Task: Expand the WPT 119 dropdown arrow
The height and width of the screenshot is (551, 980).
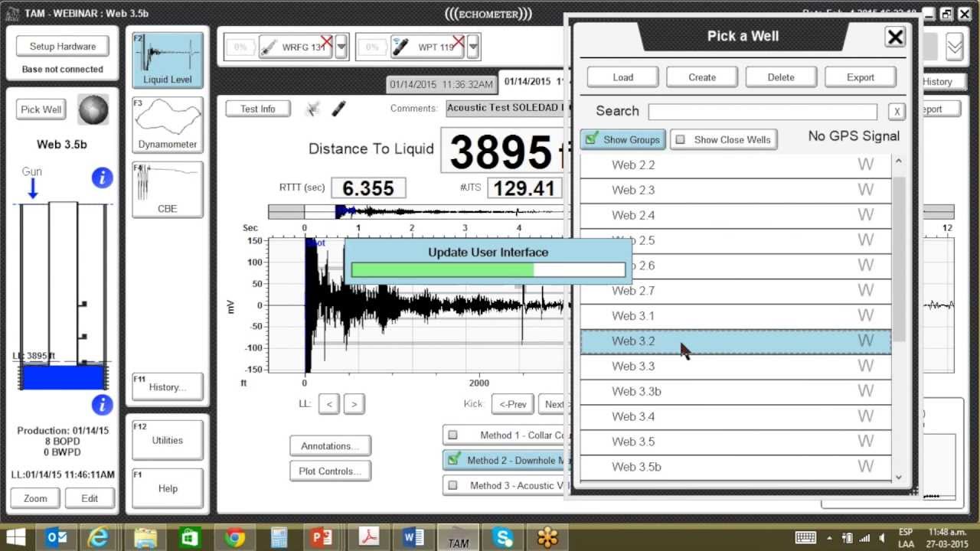Action: coord(474,47)
